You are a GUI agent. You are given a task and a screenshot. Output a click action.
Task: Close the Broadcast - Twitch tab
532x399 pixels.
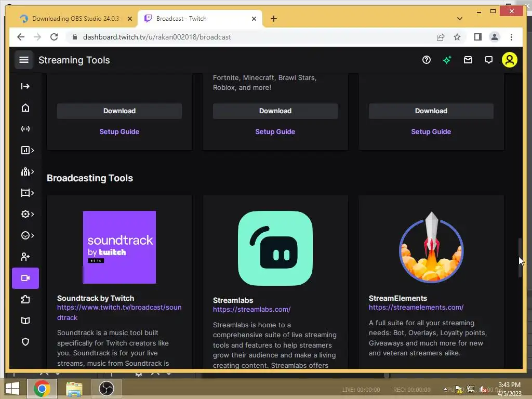coord(254,19)
